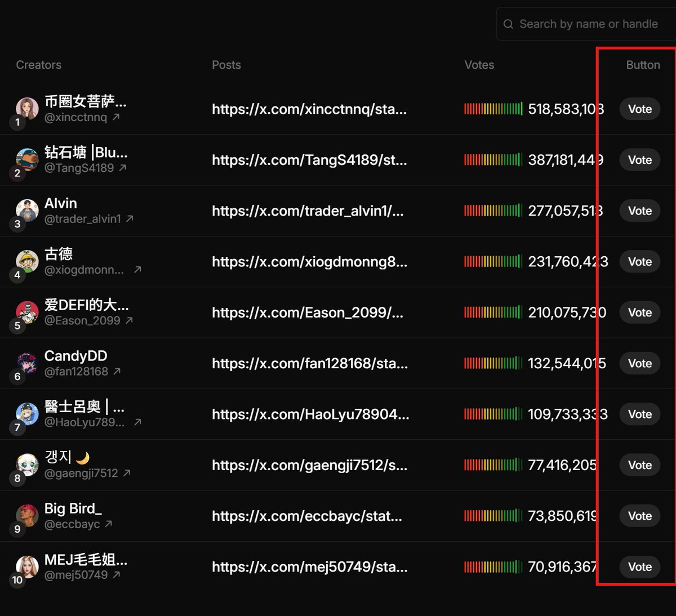
Task: Select the vote count 277,057,518
Action: pyautogui.click(x=566, y=211)
